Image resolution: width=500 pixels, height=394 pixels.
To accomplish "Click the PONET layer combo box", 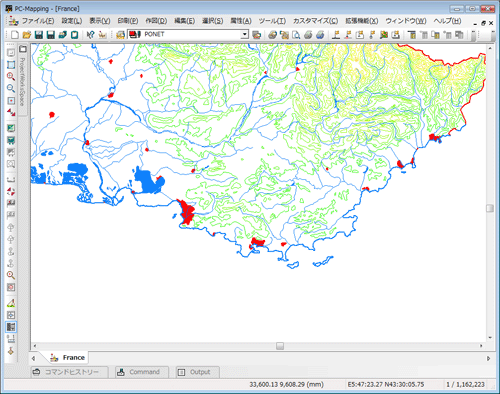I will click(x=188, y=34).
